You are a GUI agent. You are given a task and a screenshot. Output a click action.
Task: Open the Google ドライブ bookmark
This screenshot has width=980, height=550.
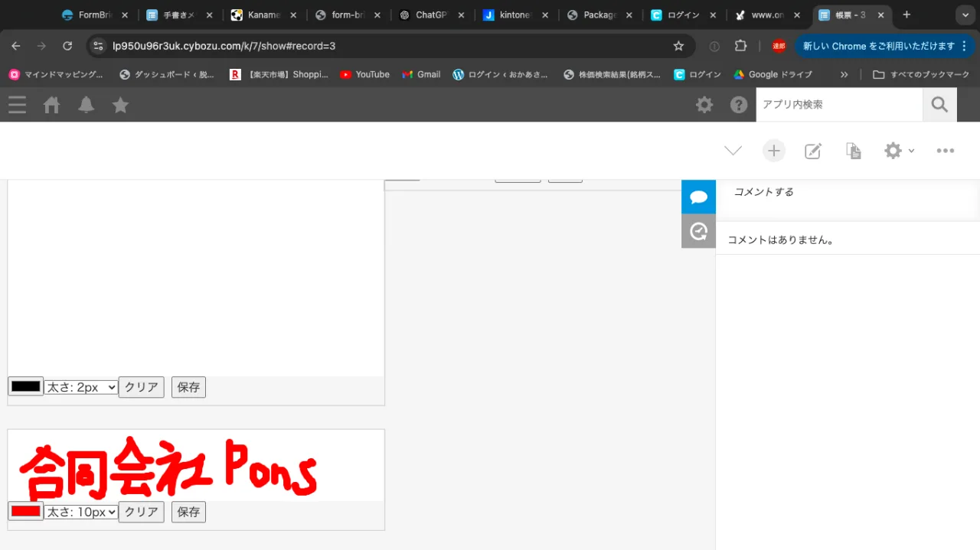[x=773, y=74]
